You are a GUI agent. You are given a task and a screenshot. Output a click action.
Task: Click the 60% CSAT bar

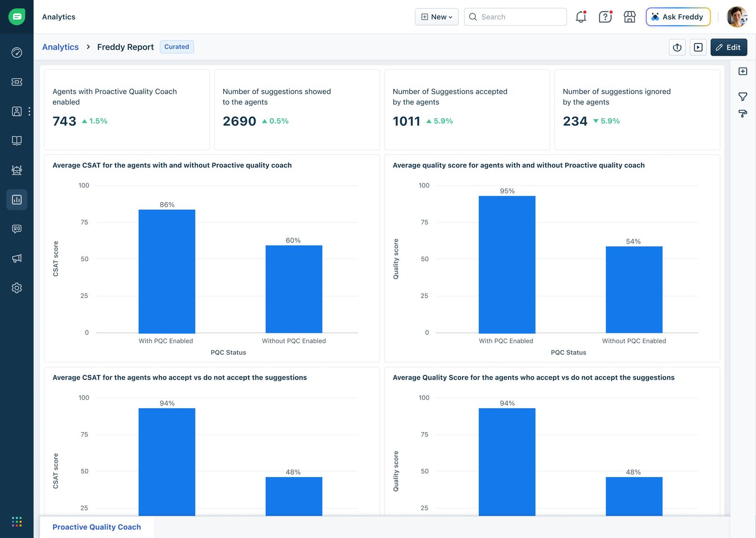(294, 289)
